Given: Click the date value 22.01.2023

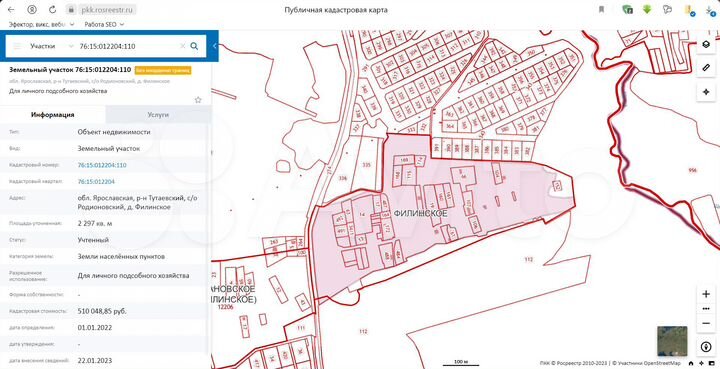Looking at the screenshot, I should (95, 361).
